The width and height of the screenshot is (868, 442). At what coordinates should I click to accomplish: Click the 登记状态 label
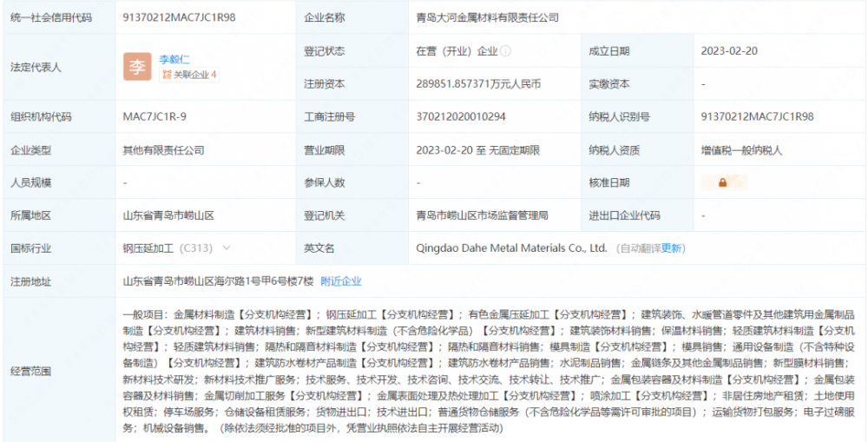click(x=324, y=51)
